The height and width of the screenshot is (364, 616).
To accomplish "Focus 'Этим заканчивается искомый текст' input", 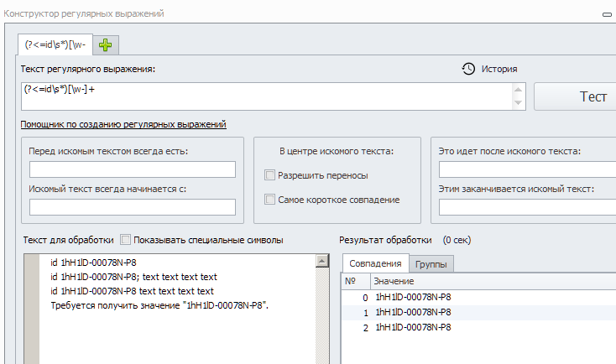I will [527, 207].
